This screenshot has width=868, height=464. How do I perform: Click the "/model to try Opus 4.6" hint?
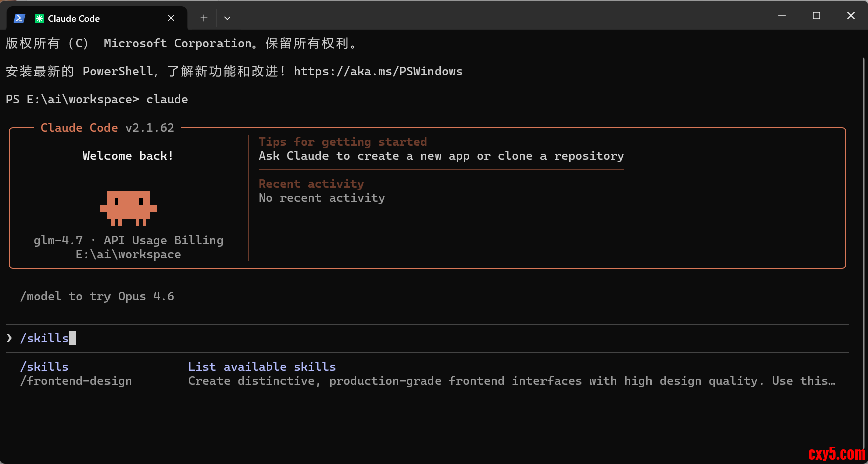[x=97, y=296]
